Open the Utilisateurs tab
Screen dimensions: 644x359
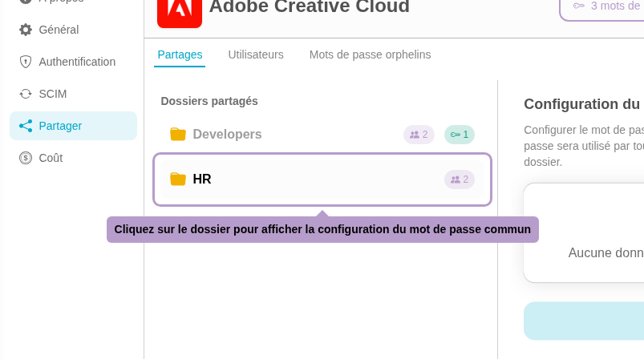(x=256, y=54)
